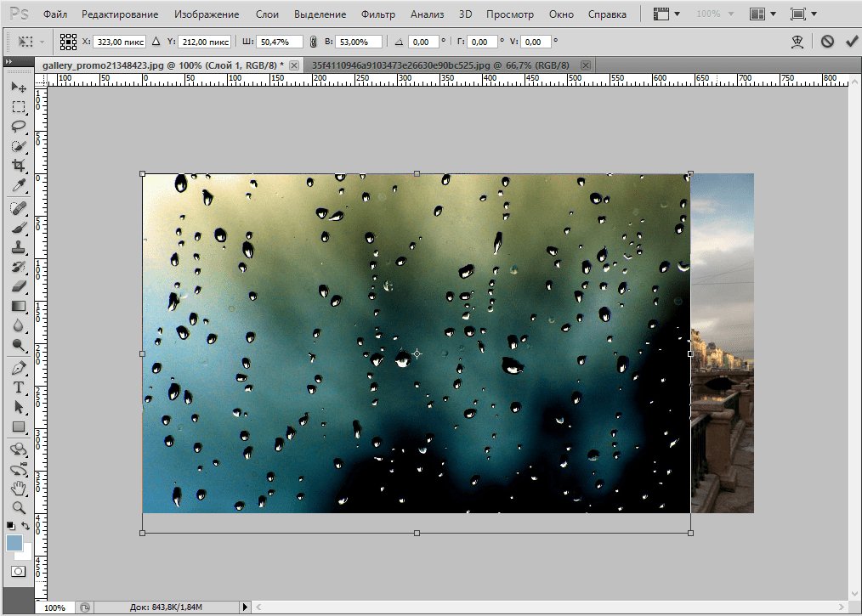Select the Crop tool
Image resolution: width=862 pixels, height=616 pixels.
click(x=18, y=165)
